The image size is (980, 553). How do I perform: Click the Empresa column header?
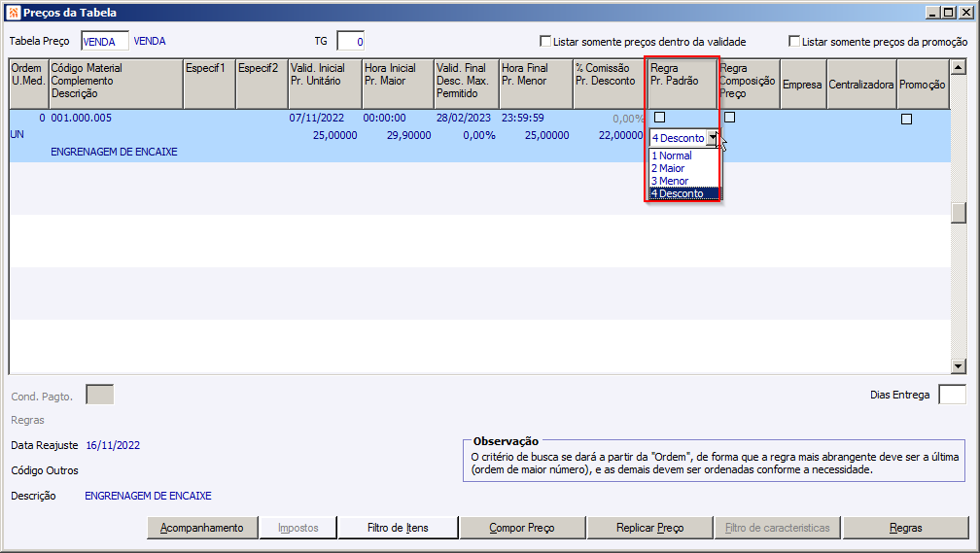click(x=803, y=84)
